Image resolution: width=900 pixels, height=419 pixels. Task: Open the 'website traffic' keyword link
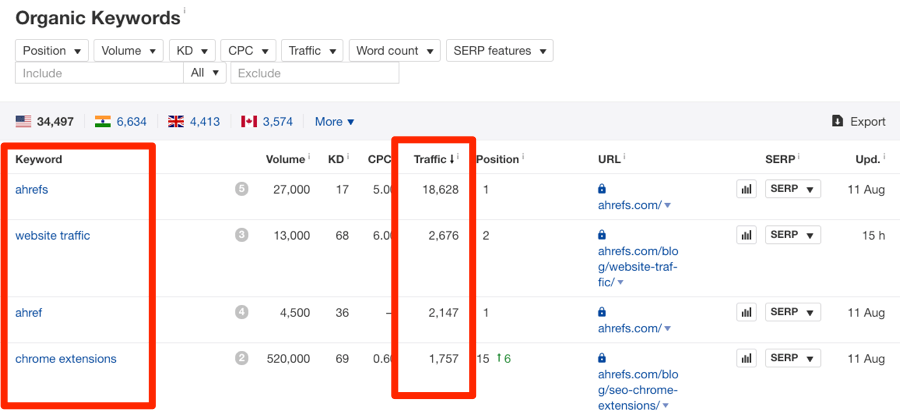coord(52,236)
